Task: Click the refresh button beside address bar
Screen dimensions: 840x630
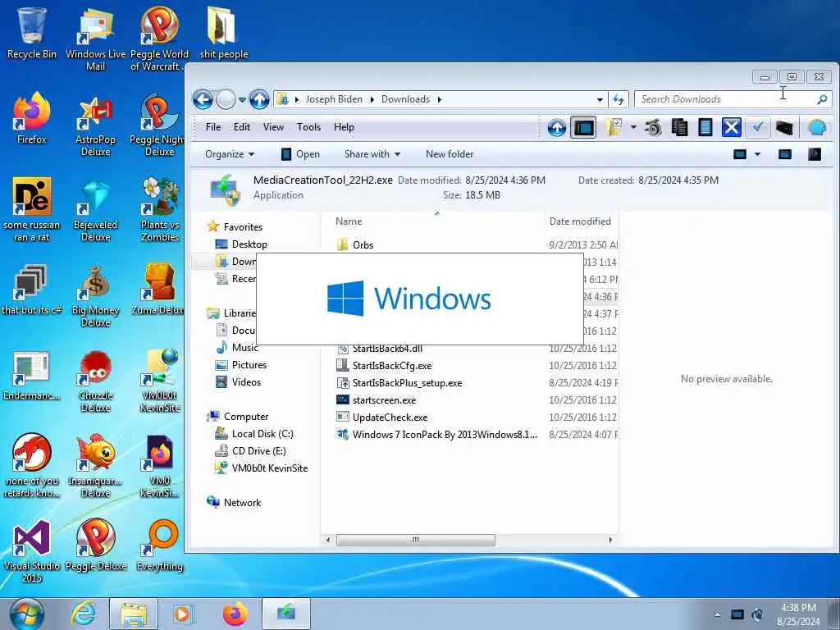Action: 619,99
